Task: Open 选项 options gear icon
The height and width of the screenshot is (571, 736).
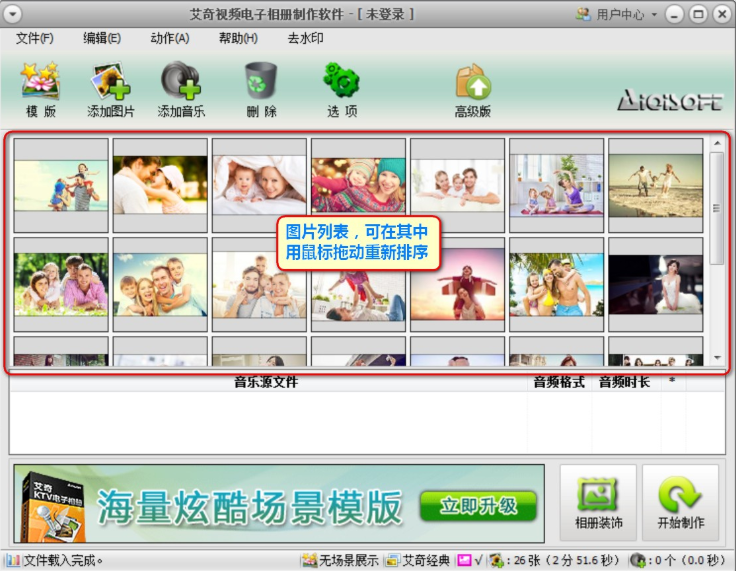Action: click(341, 81)
